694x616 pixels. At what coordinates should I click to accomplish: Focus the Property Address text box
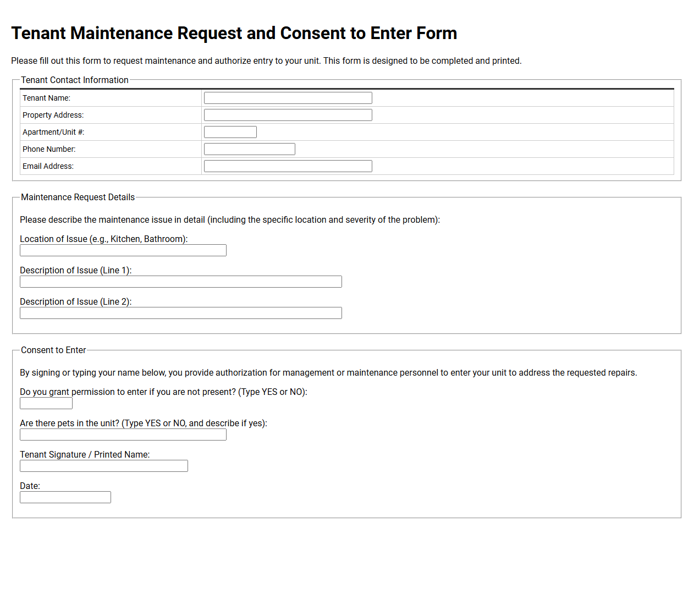point(288,115)
